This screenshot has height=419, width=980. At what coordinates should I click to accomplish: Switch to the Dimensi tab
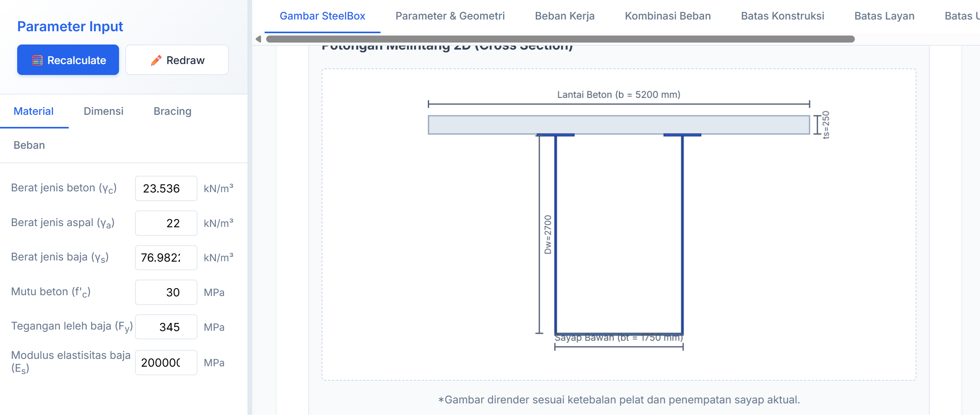[x=103, y=111]
